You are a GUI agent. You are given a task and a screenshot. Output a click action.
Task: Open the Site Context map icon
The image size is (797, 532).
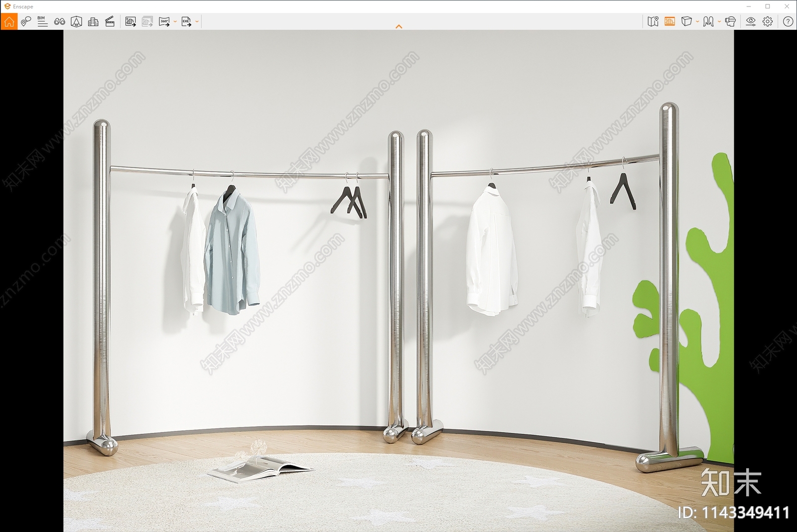point(653,21)
